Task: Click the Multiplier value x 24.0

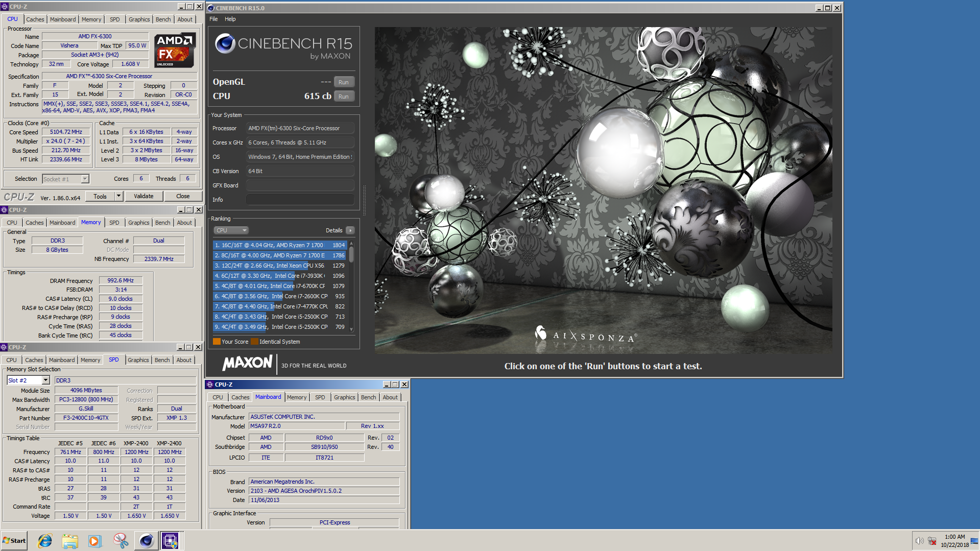Action: [66, 141]
